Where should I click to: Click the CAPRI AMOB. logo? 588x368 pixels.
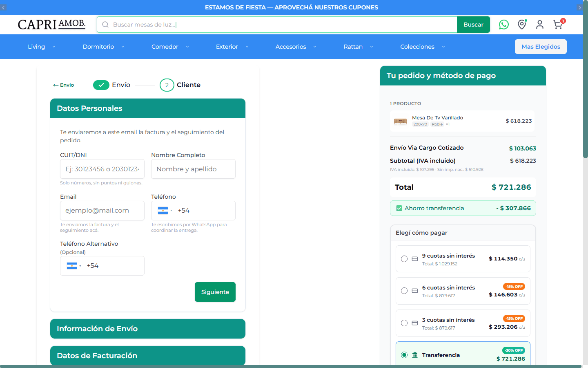[51, 25]
